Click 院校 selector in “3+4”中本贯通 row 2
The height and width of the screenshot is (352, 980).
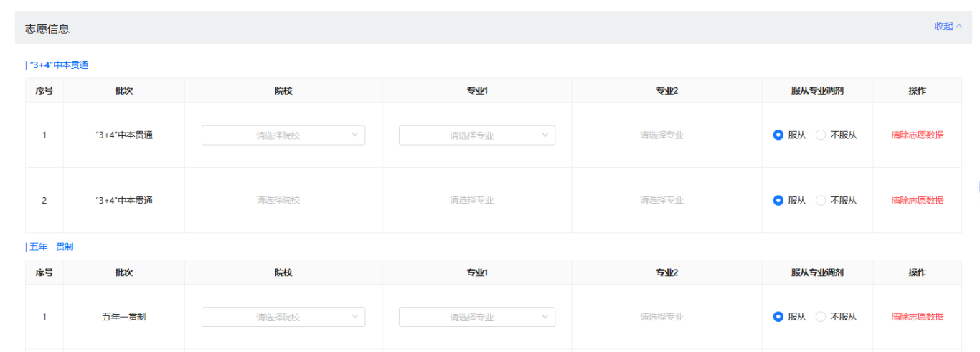278,200
